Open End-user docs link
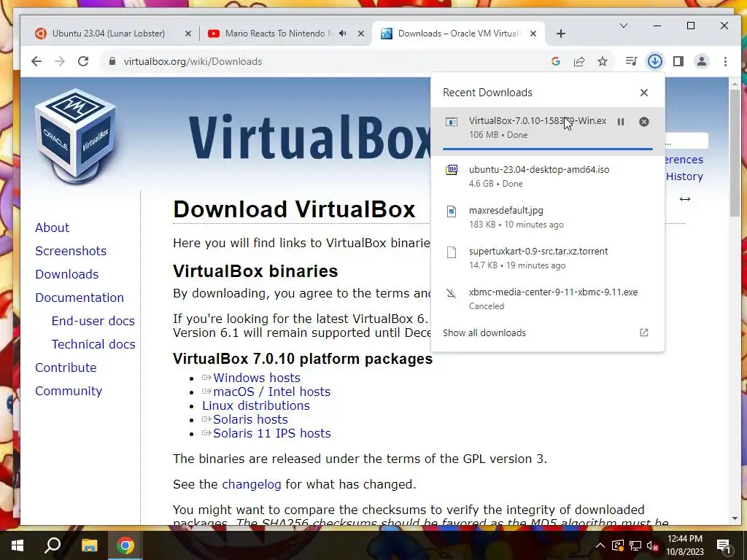The image size is (747, 560). (x=93, y=321)
